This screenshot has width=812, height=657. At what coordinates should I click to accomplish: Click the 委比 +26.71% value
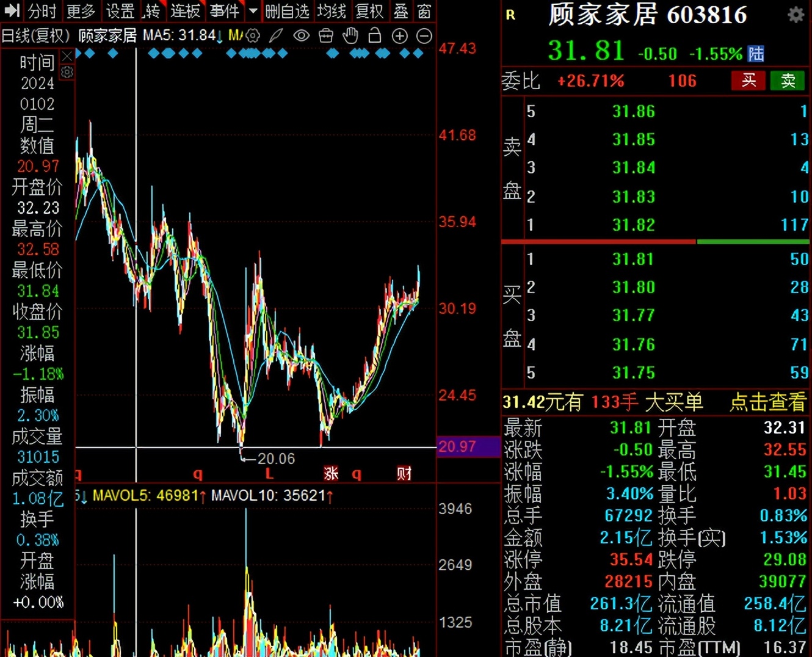(x=591, y=81)
